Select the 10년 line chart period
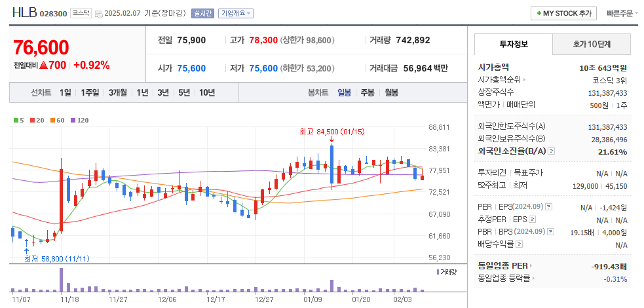This screenshot has height=308, width=644. (207, 92)
